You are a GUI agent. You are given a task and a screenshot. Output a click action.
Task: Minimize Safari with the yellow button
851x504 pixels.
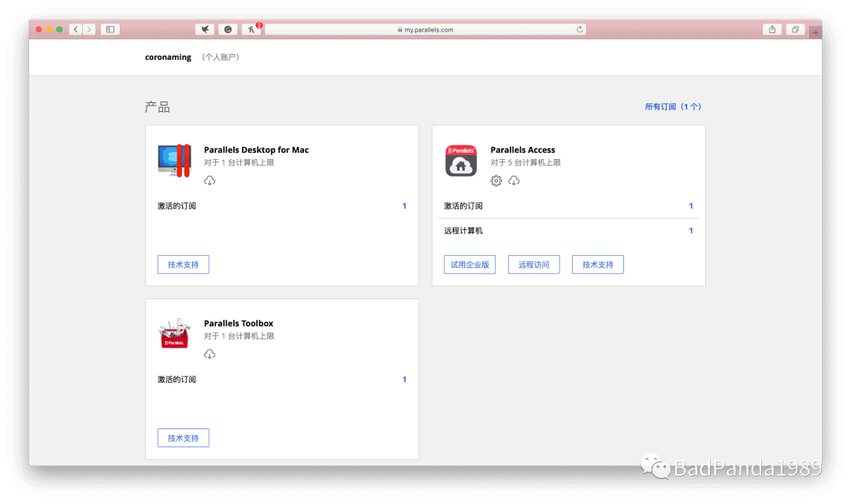(50, 29)
